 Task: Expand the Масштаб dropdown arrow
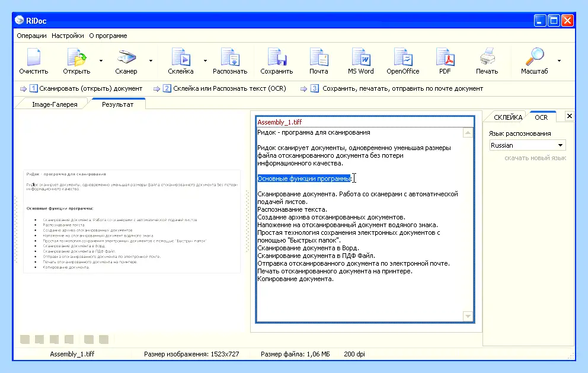559,60
